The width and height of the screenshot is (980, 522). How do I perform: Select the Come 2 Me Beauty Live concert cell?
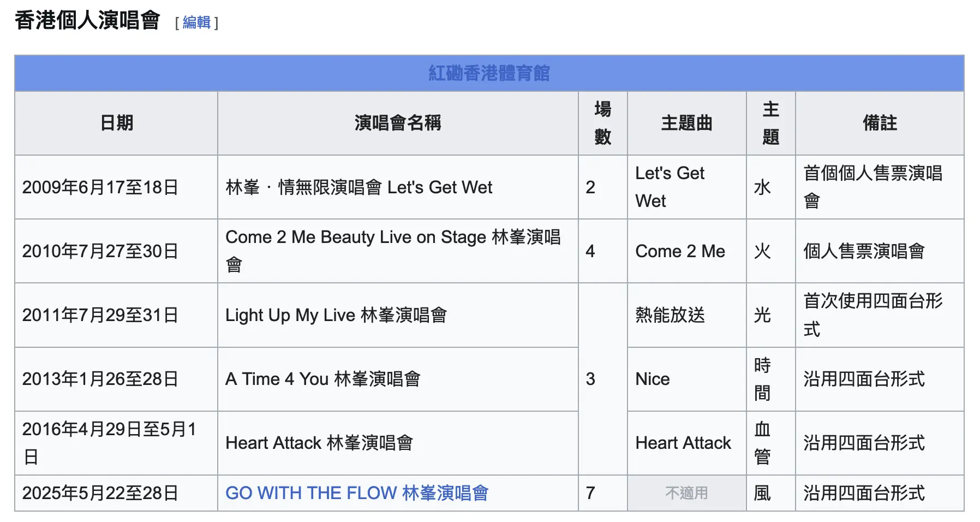[398, 251]
